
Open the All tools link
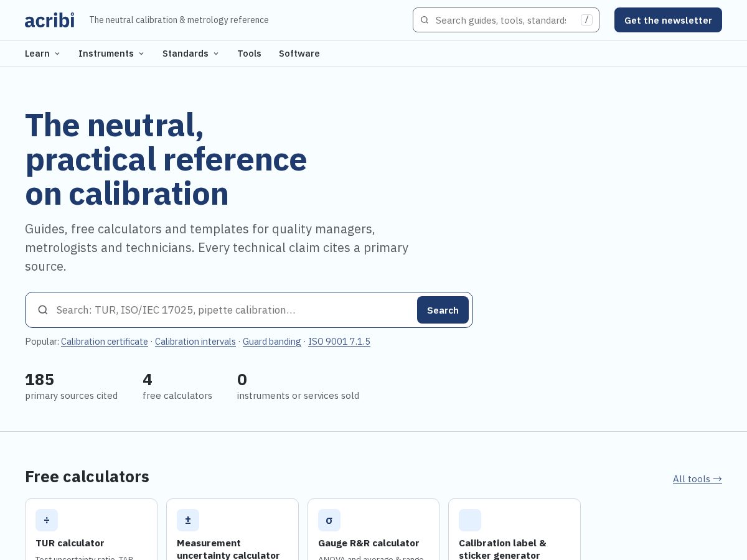click(697, 478)
